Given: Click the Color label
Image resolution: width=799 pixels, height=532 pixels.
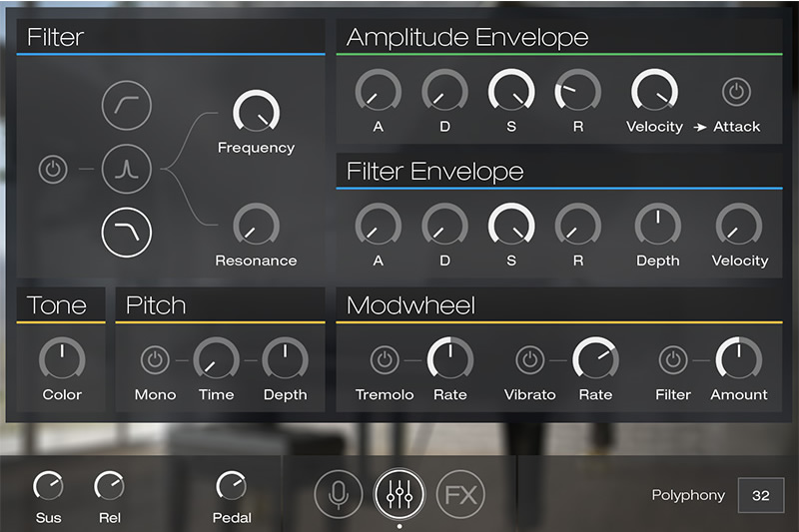Looking at the screenshot, I should tap(62, 394).
